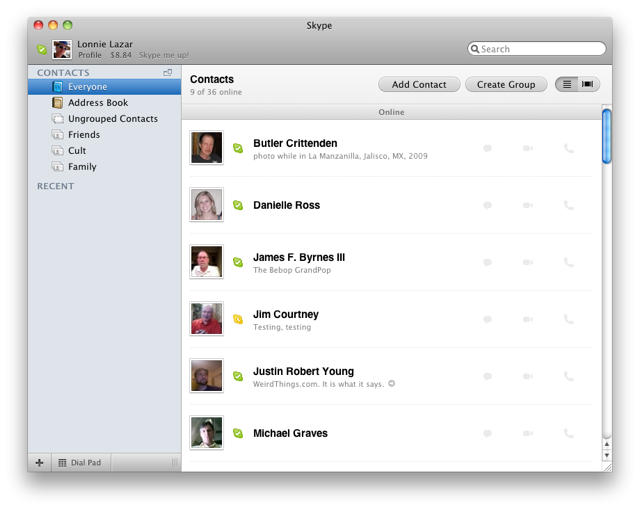This screenshot has width=640, height=510.
Task: Click the Friends group icon
Action: (x=58, y=135)
